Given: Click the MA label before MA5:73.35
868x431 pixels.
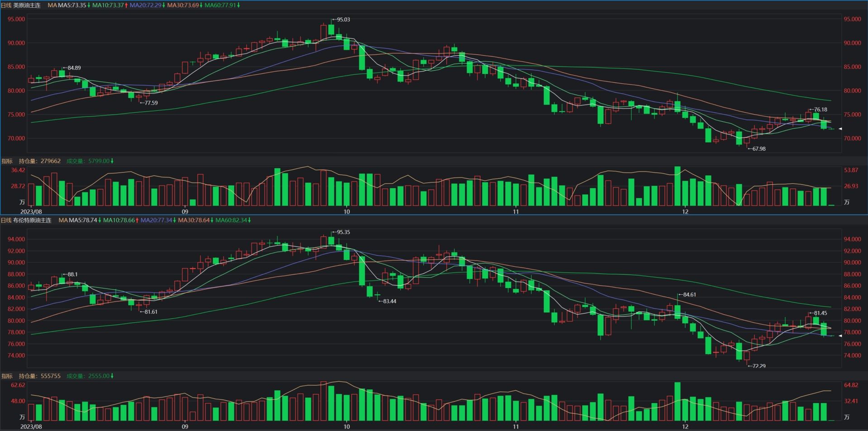Looking at the screenshot, I should click(52, 5).
